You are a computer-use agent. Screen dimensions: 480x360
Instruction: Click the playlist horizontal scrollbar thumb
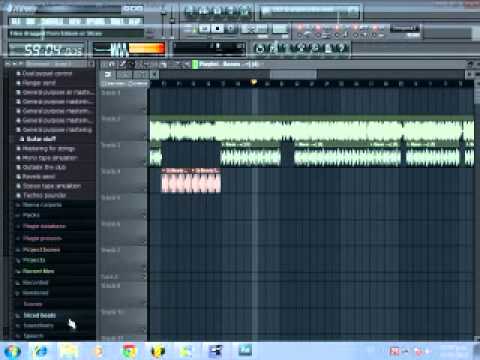click(293, 74)
